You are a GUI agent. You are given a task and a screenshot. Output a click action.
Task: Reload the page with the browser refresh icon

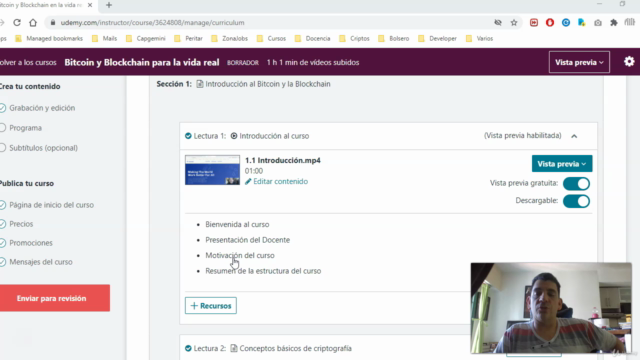point(17,22)
